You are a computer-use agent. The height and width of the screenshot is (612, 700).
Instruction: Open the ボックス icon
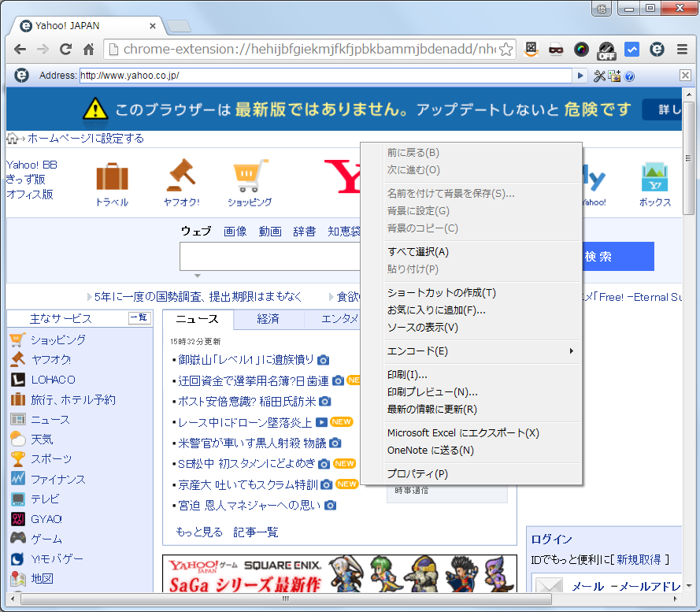coord(654,177)
